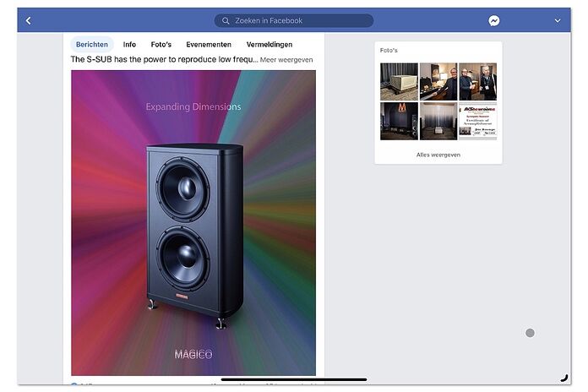Select the Evenementen tab
588x392 pixels.
(x=209, y=44)
